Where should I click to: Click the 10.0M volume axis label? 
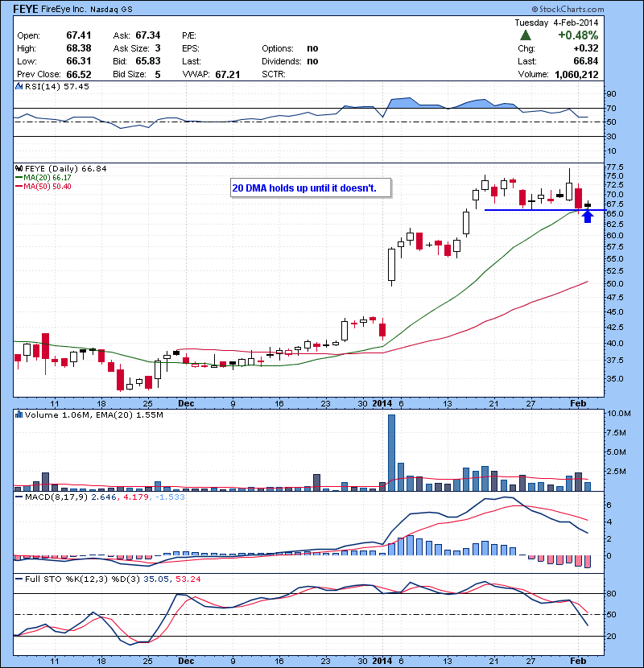[618, 413]
